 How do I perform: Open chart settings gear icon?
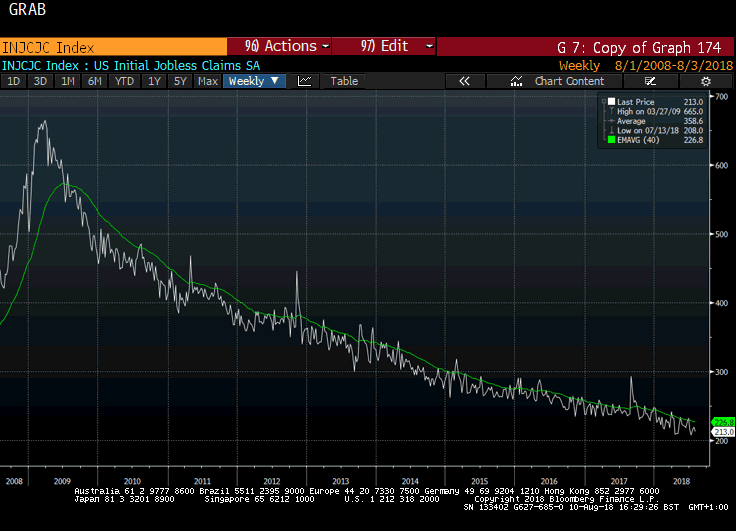[705, 81]
